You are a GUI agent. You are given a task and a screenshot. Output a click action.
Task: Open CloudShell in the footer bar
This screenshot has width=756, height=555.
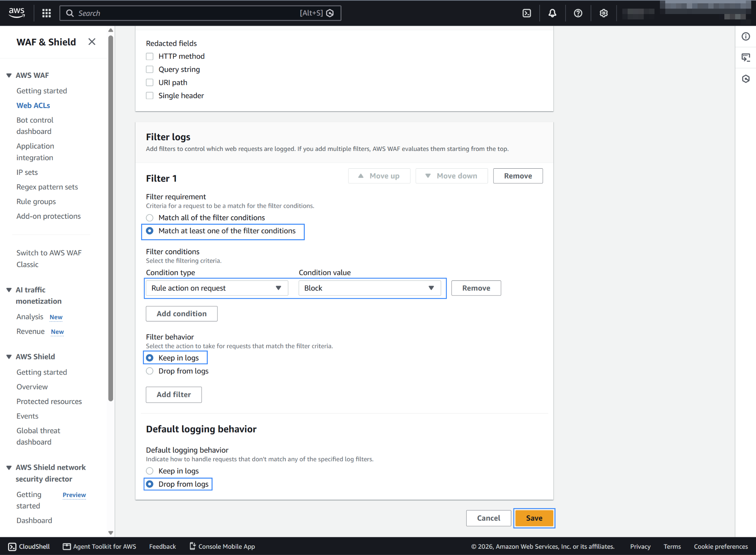click(29, 547)
